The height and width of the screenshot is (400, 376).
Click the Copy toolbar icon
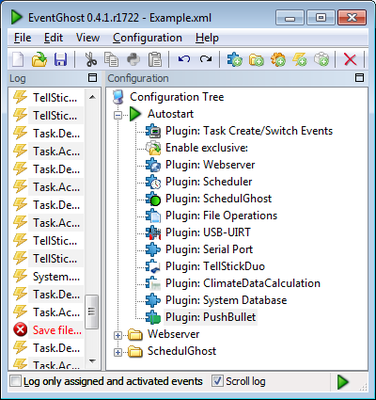(x=111, y=60)
